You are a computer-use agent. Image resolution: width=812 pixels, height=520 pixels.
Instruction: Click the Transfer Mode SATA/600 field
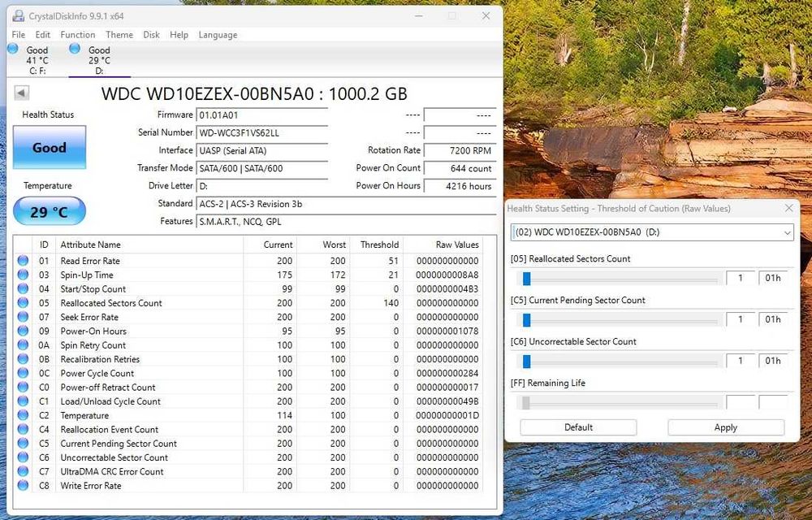[262, 168]
